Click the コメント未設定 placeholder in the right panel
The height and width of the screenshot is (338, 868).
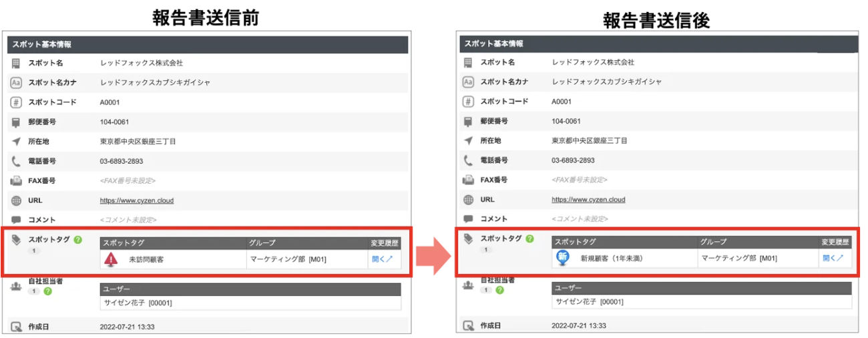580,219
